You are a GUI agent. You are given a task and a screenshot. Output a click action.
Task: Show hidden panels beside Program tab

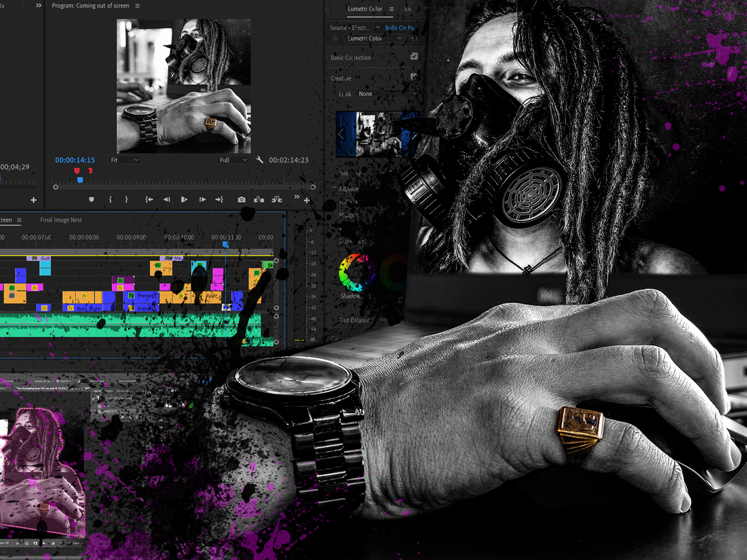coord(38,6)
